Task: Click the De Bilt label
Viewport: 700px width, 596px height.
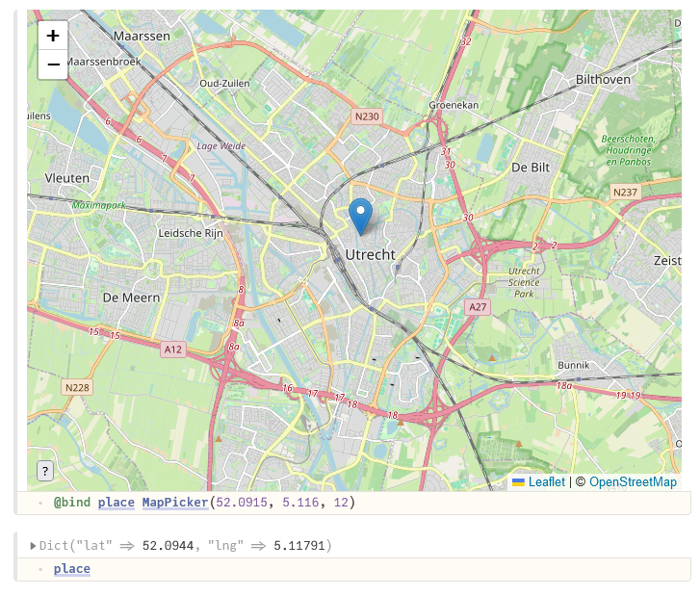Action: pos(531,168)
